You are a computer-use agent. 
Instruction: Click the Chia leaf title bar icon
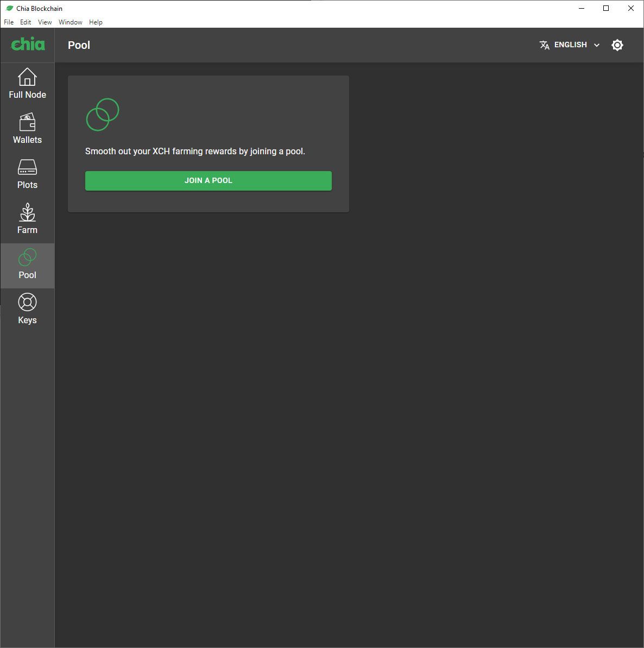click(x=9, y=8)
